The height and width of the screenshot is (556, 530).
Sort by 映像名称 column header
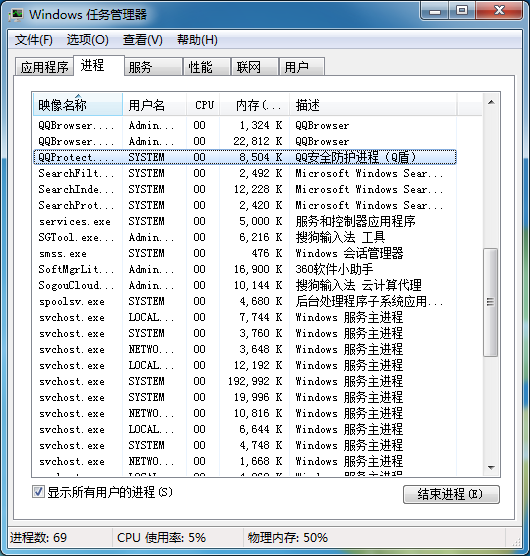pyautogui.click(x=78, y=105)
